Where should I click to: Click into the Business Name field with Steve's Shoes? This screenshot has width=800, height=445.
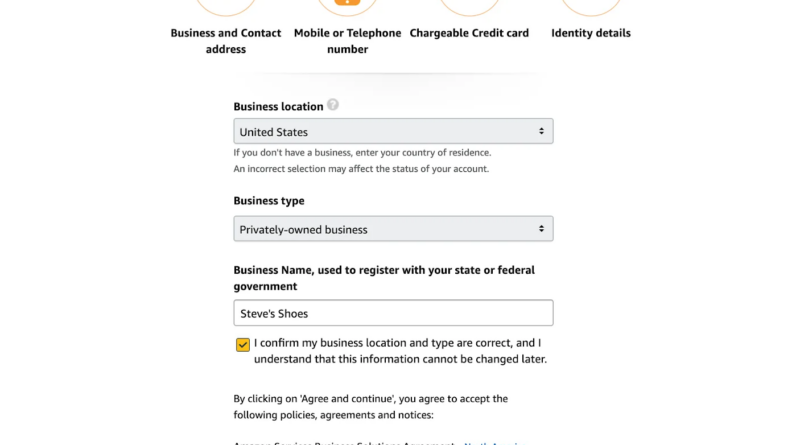(x=393, y=313)
